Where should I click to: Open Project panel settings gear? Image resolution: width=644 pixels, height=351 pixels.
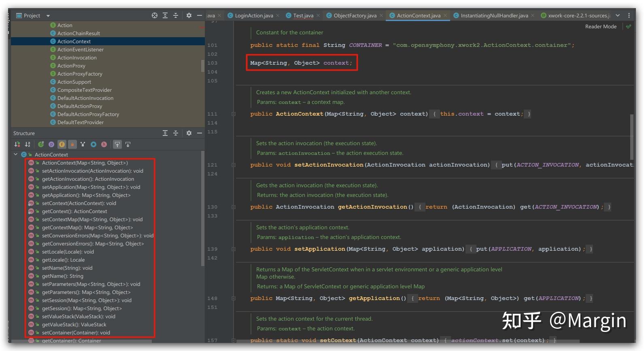(189, 15)
